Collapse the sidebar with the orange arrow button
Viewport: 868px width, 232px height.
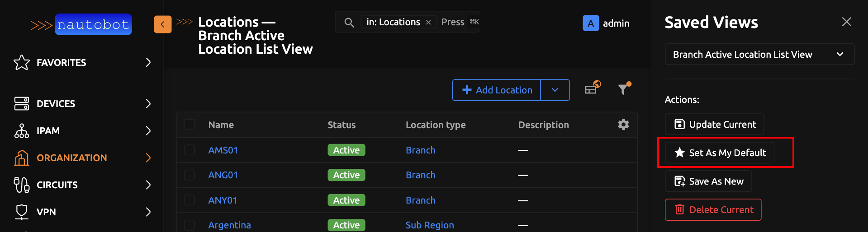162,24
